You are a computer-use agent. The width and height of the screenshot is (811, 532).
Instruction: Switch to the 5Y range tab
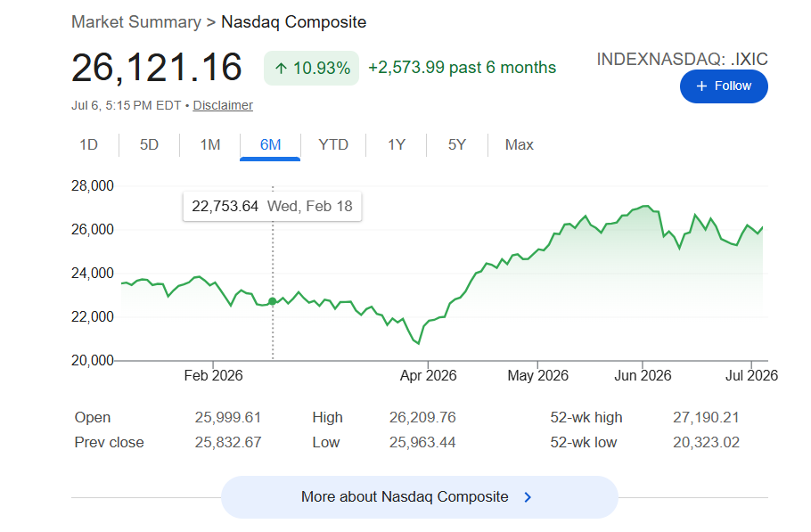456,144
